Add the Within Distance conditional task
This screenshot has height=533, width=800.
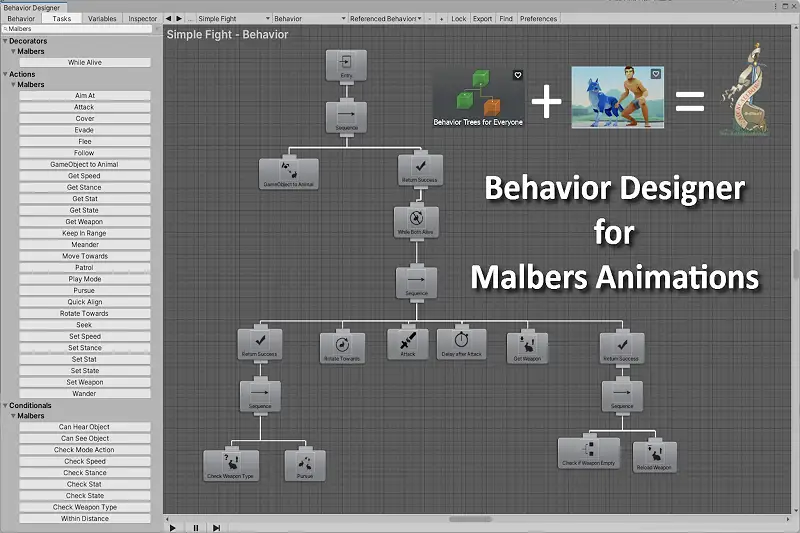[85, 519]
